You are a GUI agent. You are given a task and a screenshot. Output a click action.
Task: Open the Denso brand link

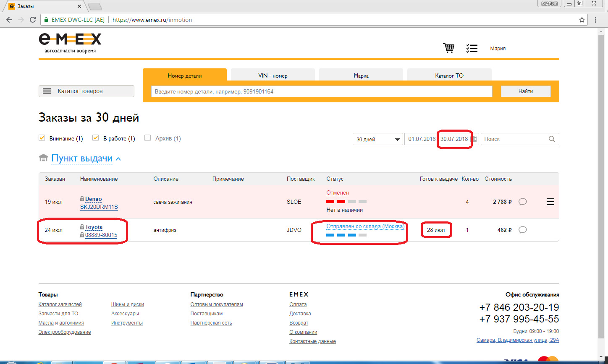pos(94,199)
